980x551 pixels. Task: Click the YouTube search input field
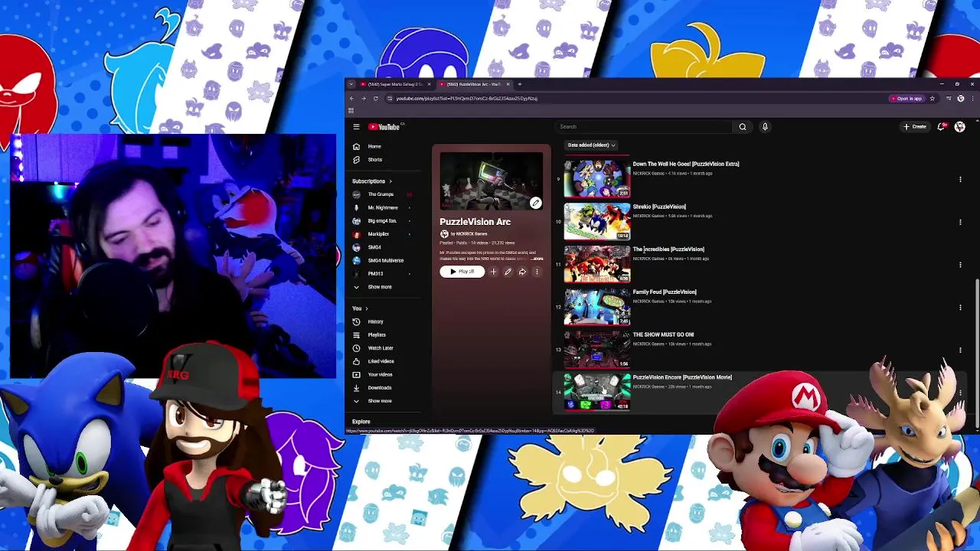click(643, 127)
